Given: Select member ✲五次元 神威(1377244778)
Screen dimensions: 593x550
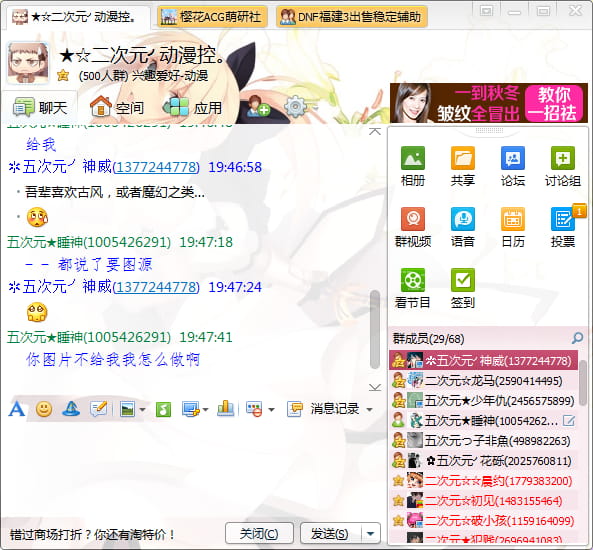Looking at the screenshot, I should (483, 360).
